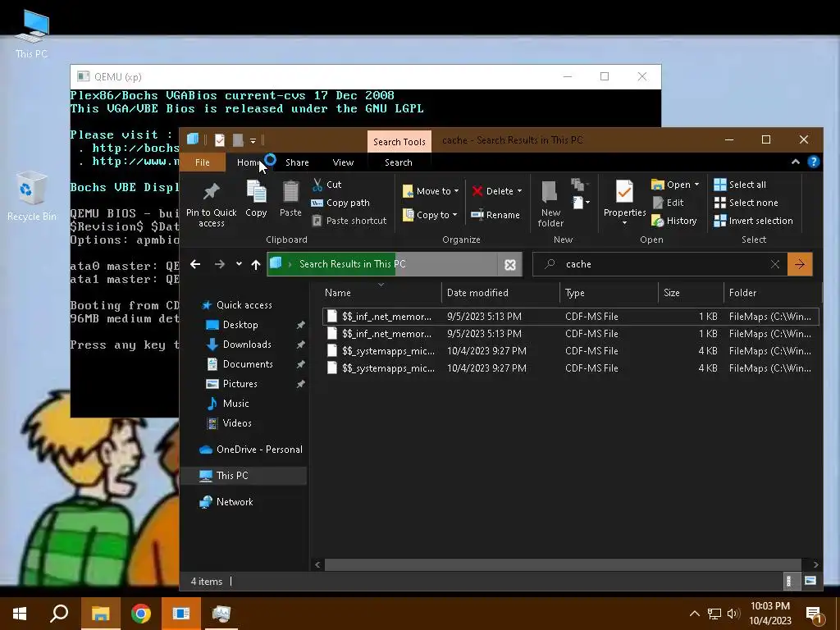Select Quick access in navigation pane
This screenshot has height=630, width=840.
pos(244,305)
